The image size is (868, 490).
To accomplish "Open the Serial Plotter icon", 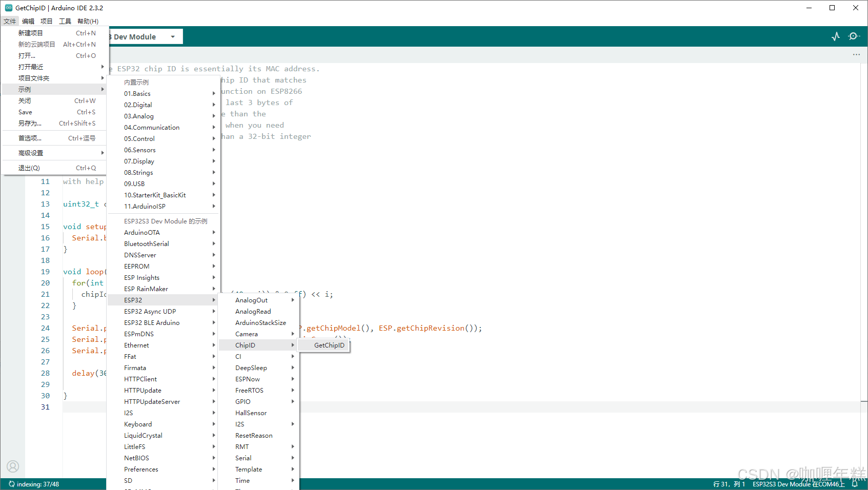I will [836, 36].
